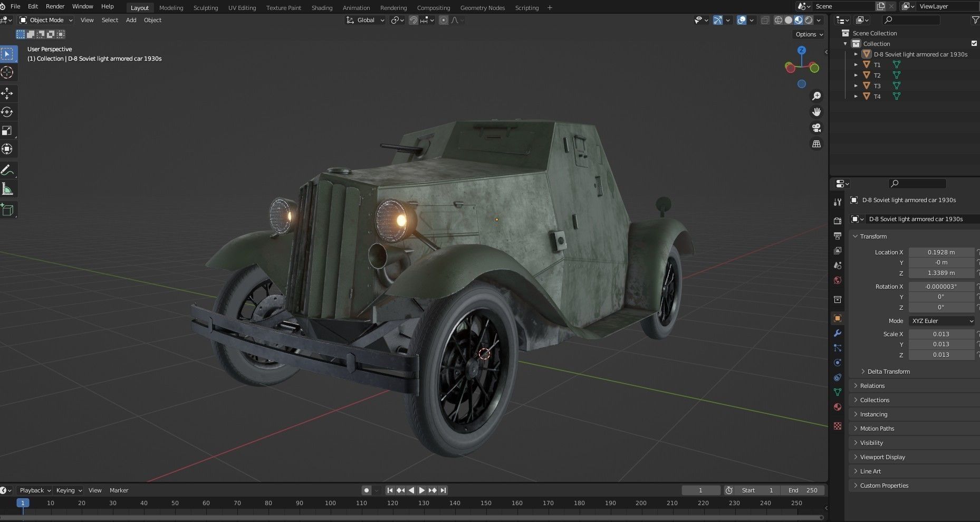This screenshot has width=980, height=522.
Task: Open the Output properties tab
Action: [838, 235]
